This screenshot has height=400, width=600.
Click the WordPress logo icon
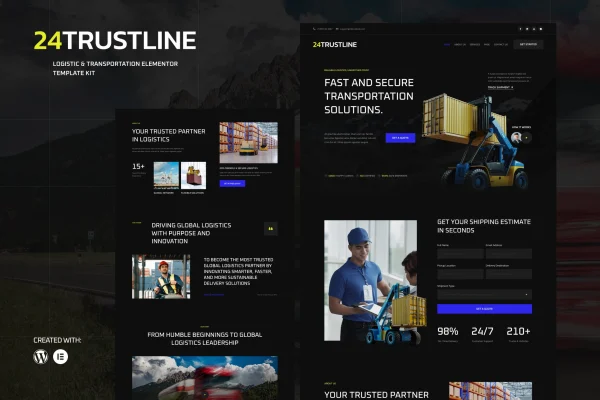[x=41, y=357]
